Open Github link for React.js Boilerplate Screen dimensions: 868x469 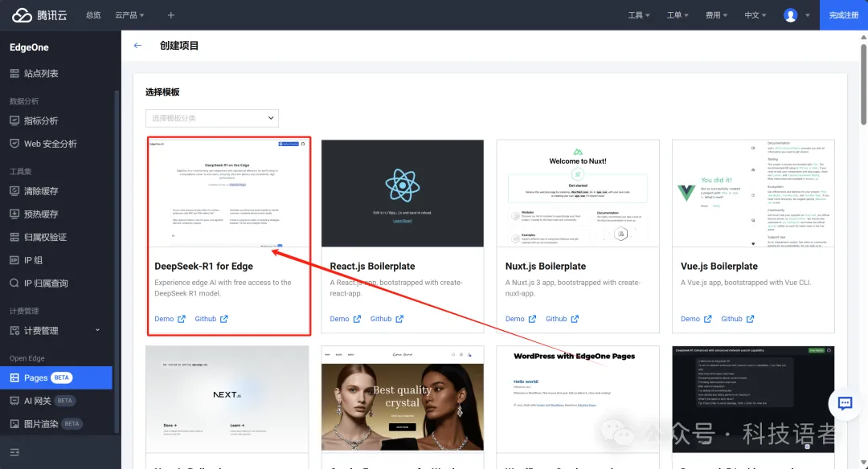(x=387, y=319)
